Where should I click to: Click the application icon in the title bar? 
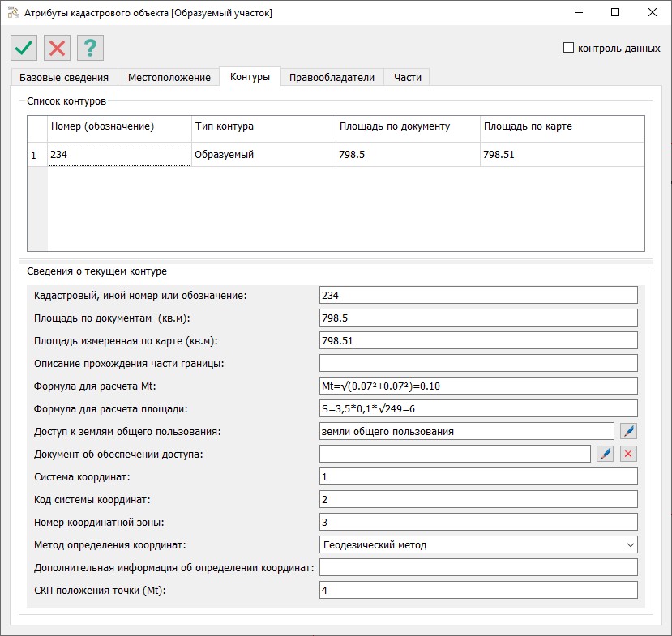(x=13, y=13)
